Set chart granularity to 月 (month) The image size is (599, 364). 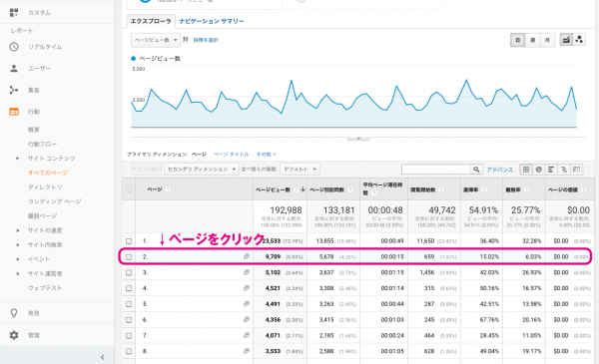click(547, 40)
